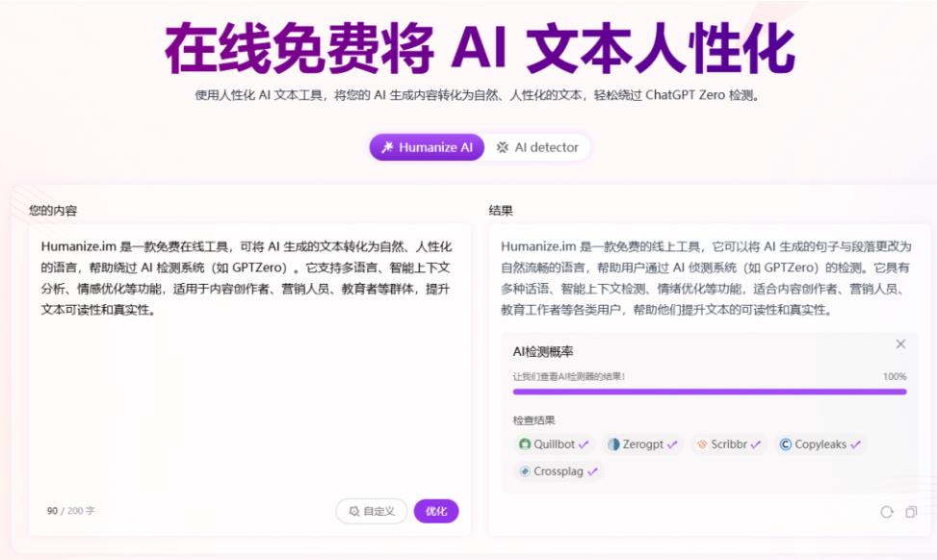
Task: Click the AI检测概率 heading
Action: click(x=543, y=351)
